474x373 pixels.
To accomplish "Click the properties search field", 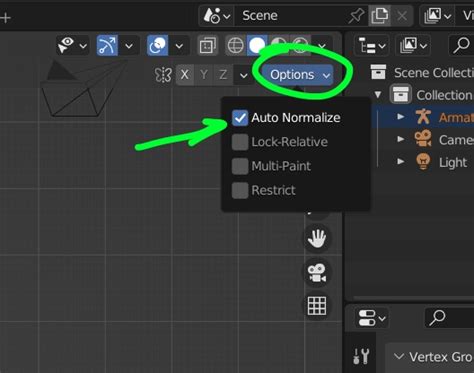I will pos(450,318).
